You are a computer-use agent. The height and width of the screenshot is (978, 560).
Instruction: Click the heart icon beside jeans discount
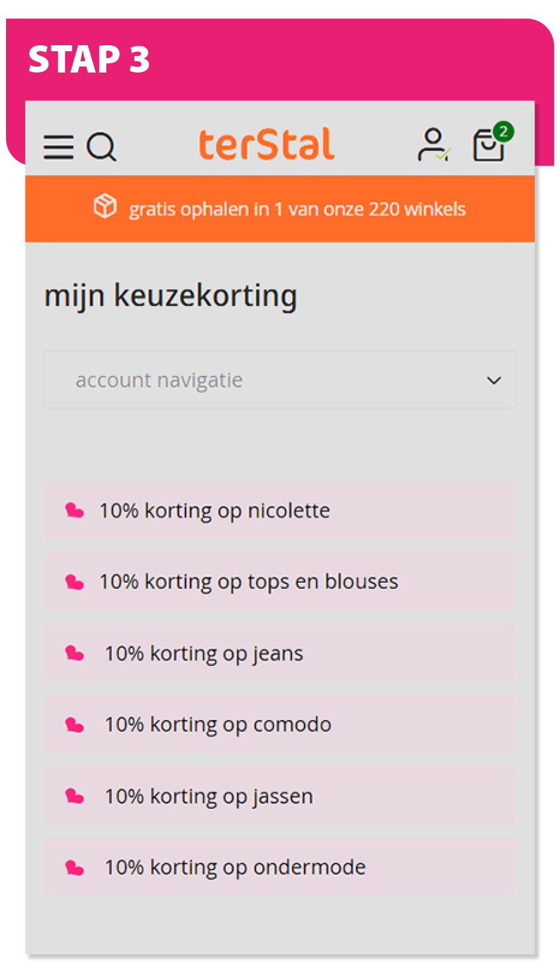pyautogui.click(x=74, y=653)
